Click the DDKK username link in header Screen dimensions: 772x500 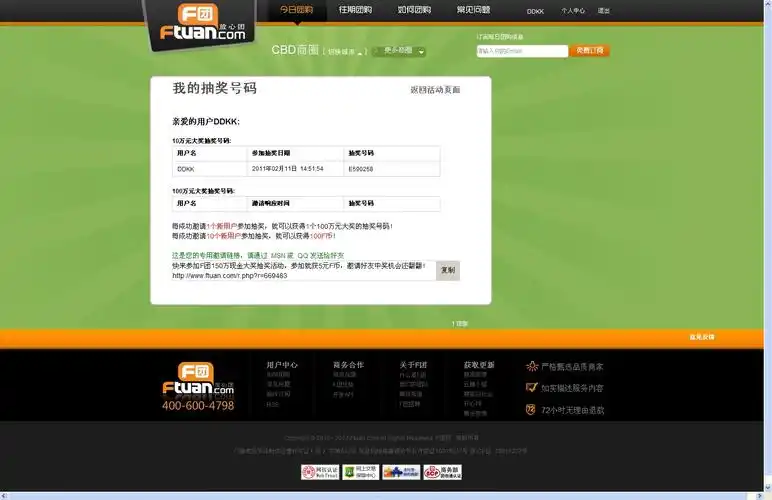tap(535, 11)
